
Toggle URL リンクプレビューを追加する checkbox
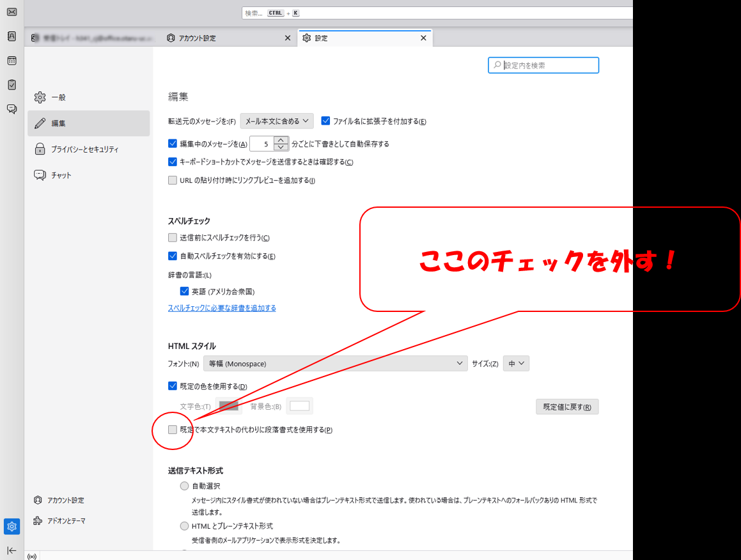173,180
